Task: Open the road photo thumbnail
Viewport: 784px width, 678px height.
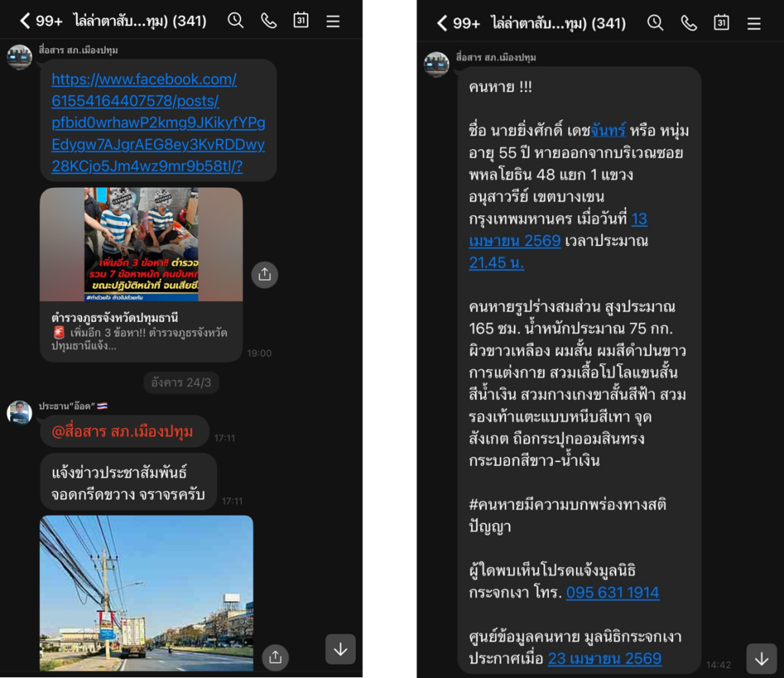Action: click(x=146, y=593)
